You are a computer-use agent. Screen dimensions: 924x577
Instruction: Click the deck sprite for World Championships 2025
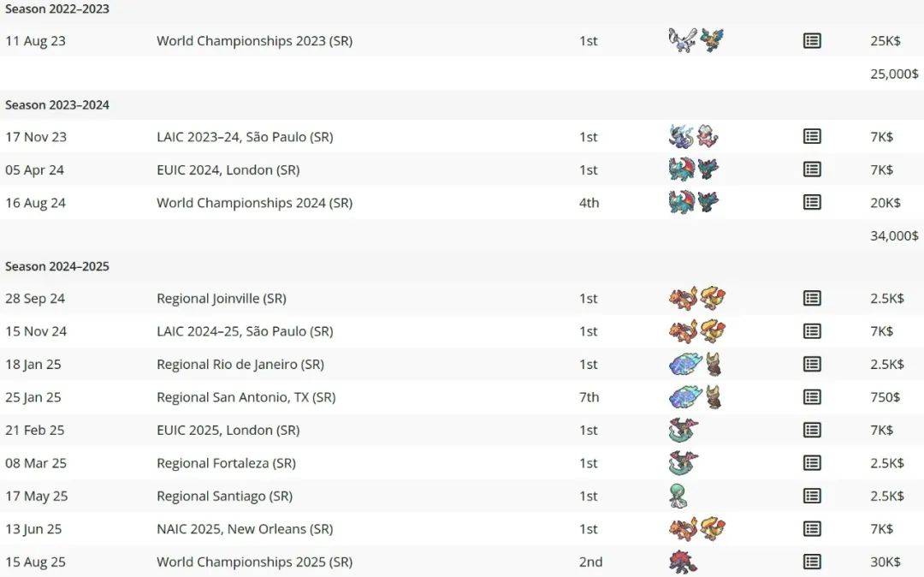[683, 562]
